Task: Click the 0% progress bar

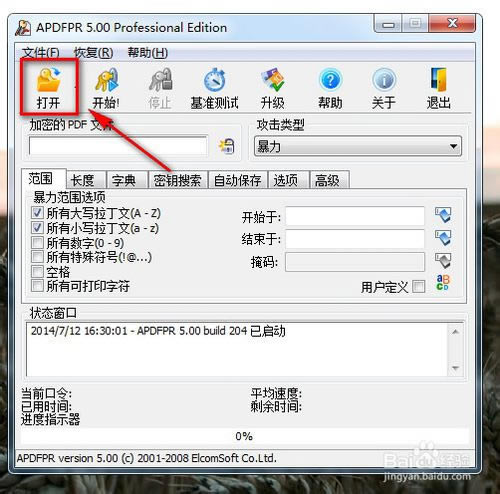Action: pyautogui.click(x=244, y=436)
